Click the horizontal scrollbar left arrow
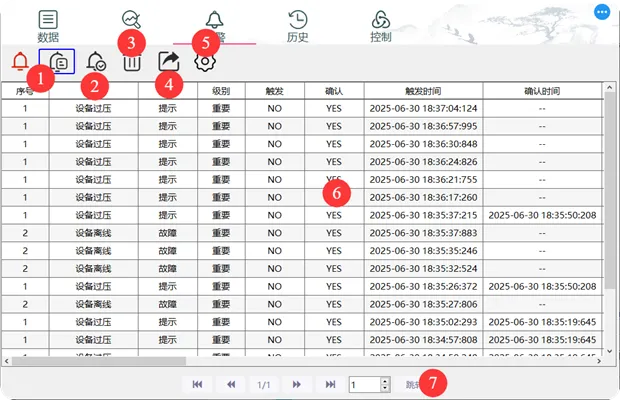The width and height of the screenshot is (620, 400). 6,361
